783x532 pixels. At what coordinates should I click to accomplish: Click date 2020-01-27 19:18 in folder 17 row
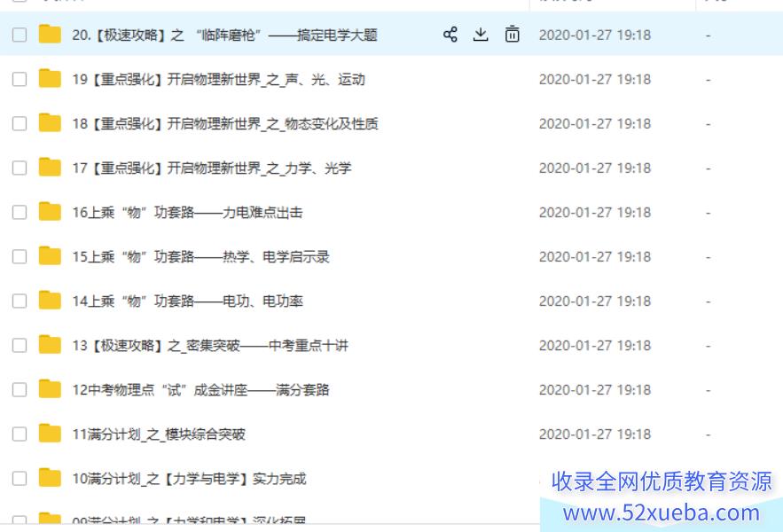(x=595, y=168)
